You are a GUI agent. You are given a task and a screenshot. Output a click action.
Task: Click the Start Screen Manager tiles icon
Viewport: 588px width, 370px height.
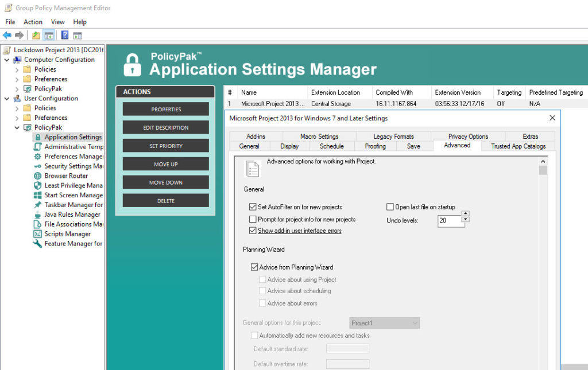pos(38,195)
